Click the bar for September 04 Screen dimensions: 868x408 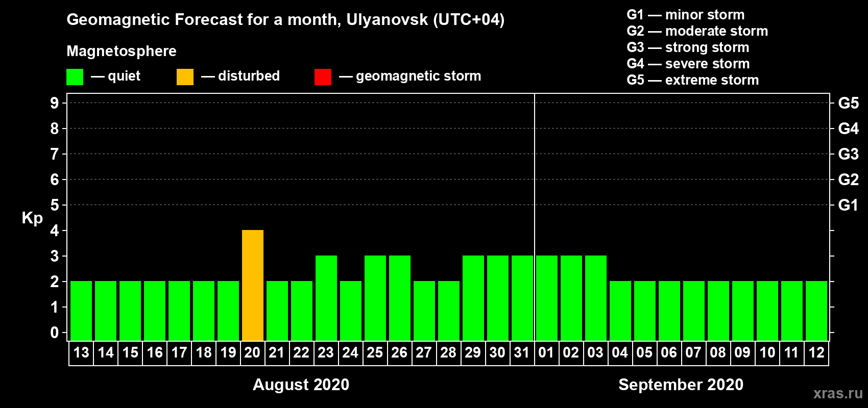(620, 311)
